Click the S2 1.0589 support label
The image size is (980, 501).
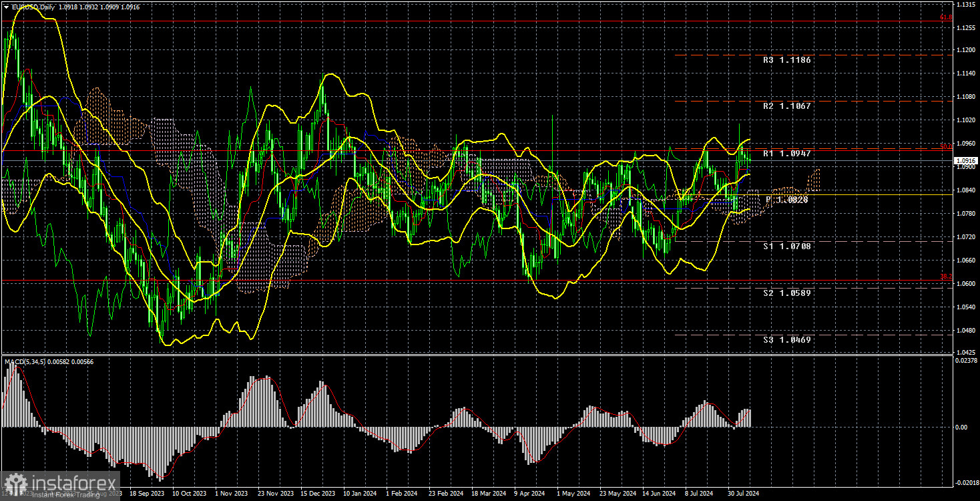787,293
